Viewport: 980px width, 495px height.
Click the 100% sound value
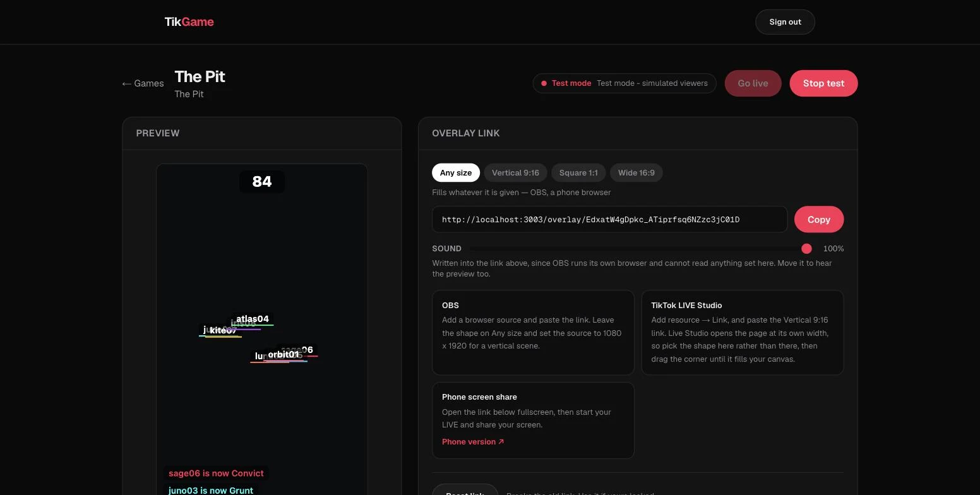(834, 249)
